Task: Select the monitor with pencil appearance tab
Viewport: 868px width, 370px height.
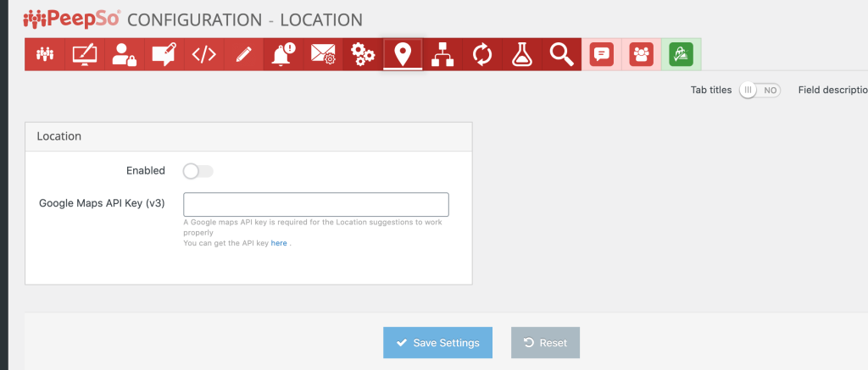Action: click(85, 54)
